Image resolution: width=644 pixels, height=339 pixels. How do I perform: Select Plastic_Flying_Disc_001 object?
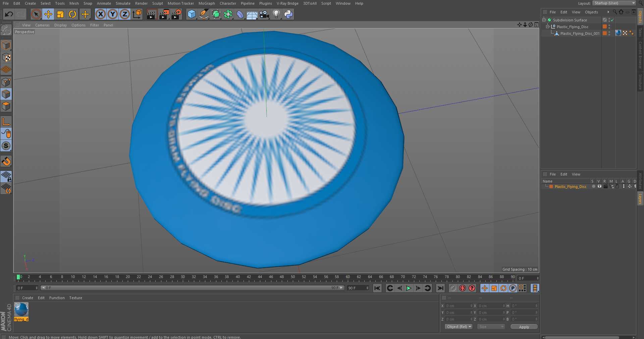pyautogui.click(x=580, y=33)
